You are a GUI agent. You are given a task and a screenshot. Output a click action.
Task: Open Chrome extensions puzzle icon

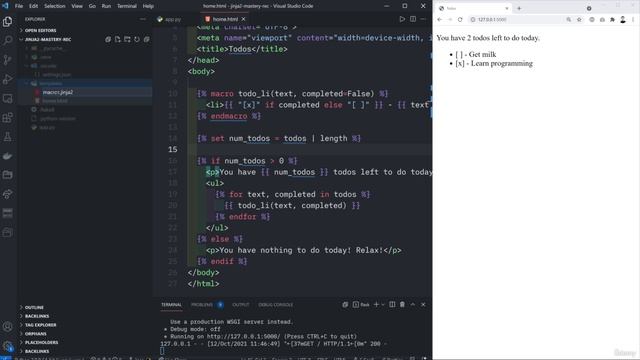click(x=612, y=20)
